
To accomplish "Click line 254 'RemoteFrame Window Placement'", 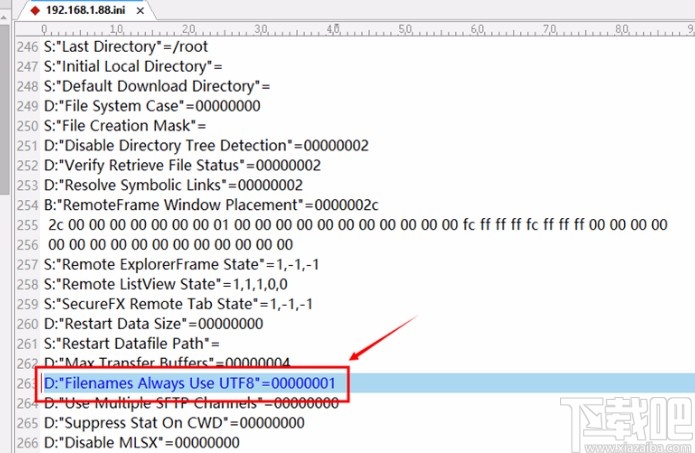I will pos(211,205).
